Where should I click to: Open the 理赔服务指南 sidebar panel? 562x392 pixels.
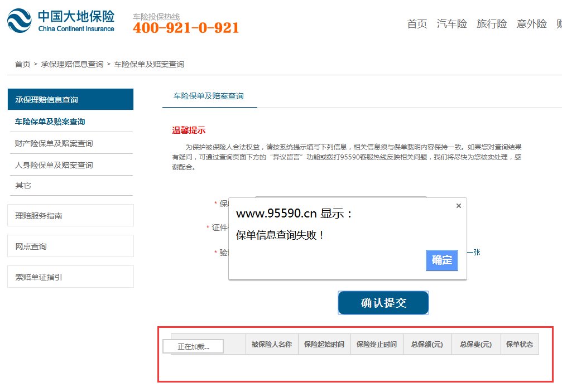[70, 215]
